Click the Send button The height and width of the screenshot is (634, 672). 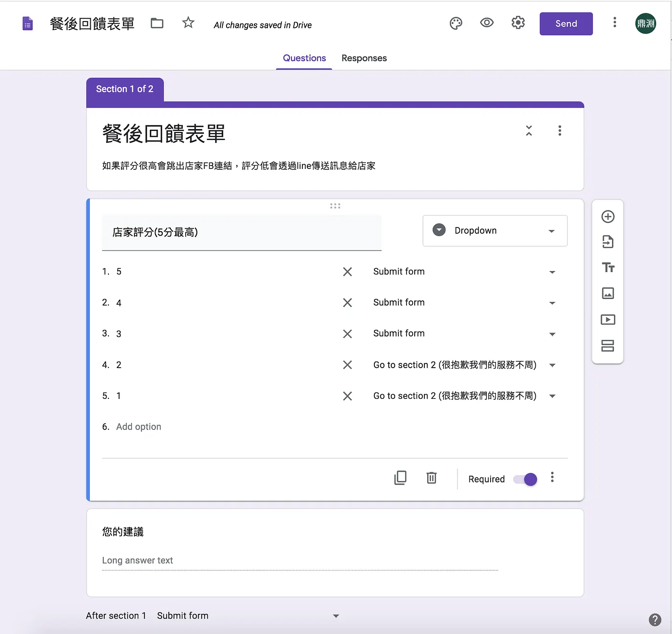click(x=566, y=24)
